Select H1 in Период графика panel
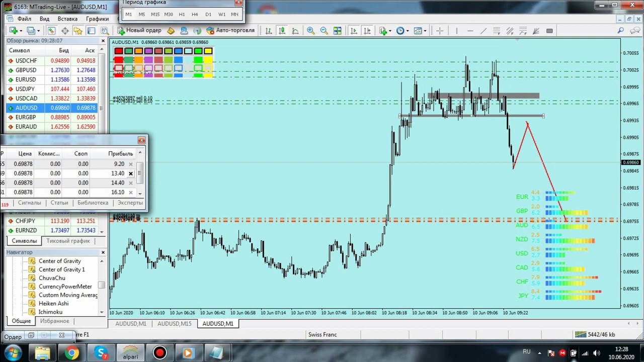644x362 pixels. (182, 14)
